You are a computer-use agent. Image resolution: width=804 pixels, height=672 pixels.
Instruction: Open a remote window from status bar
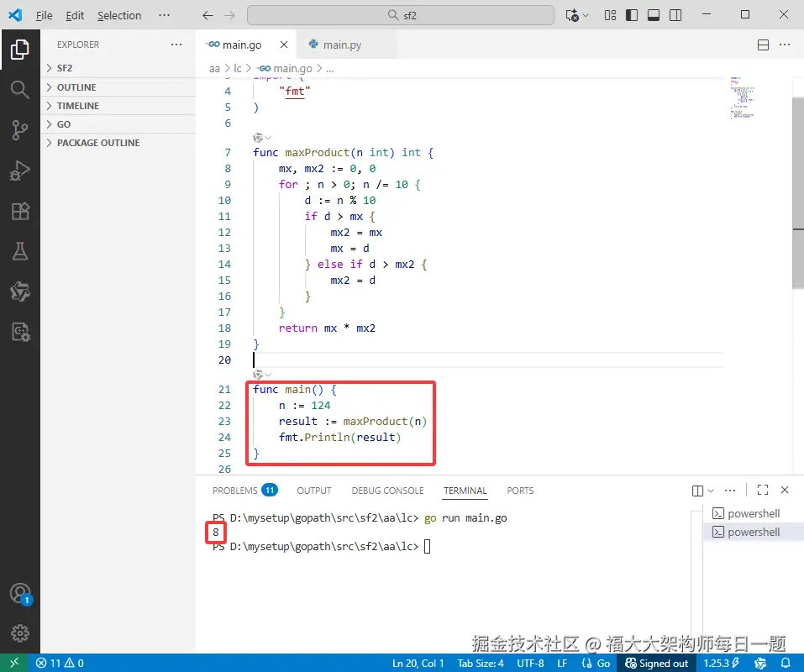pos(13,663)
